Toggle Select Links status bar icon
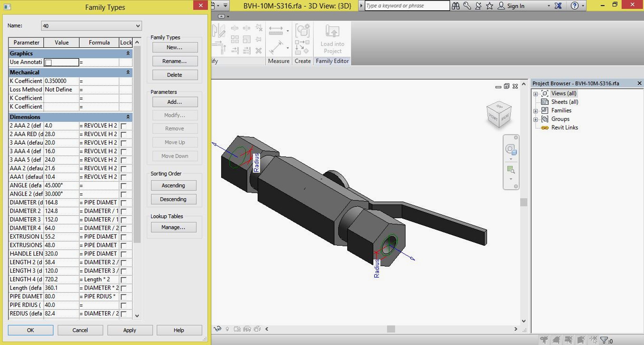The width and height of the screenshot is (644, 345). (544, 340)
